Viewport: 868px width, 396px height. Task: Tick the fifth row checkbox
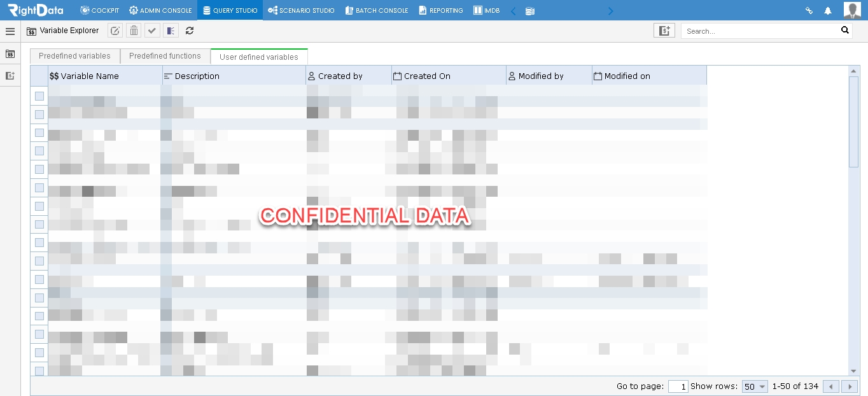pyautogui.click(x=39, y=169)
